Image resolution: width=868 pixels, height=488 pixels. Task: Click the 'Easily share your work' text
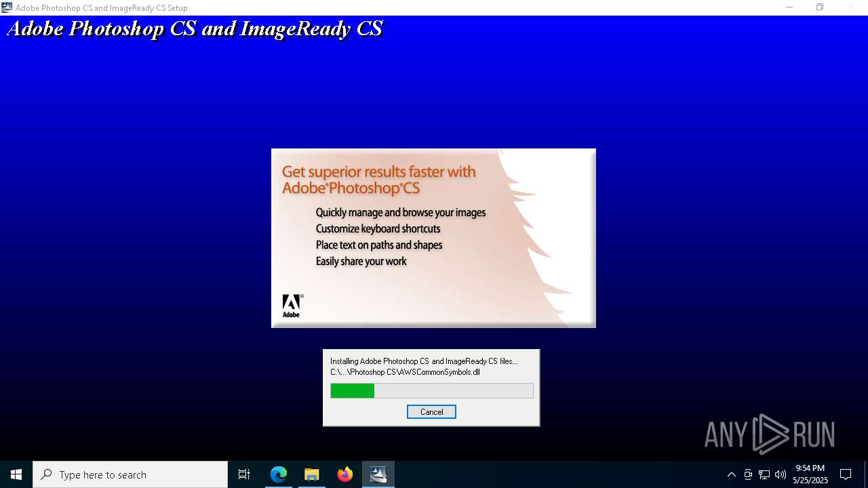pyautogui.click(x=361, y=262)
